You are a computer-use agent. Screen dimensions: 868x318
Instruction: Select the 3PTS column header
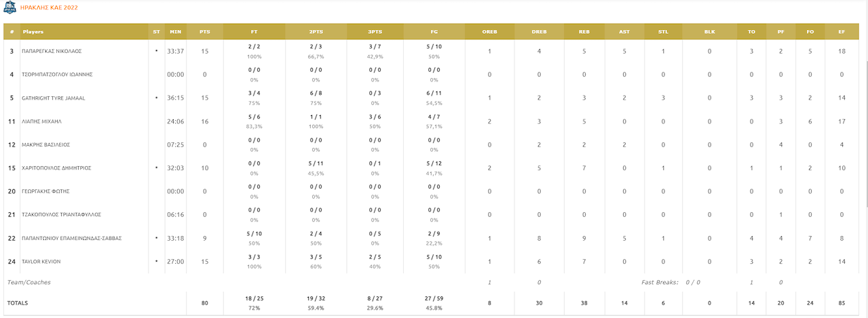point(375,32)
